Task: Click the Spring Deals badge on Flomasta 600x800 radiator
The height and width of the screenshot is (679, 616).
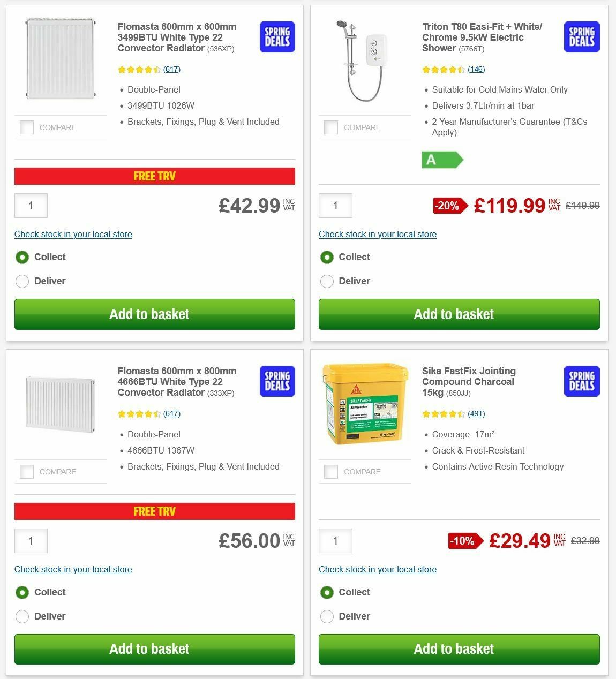Action: coord(276,381)
